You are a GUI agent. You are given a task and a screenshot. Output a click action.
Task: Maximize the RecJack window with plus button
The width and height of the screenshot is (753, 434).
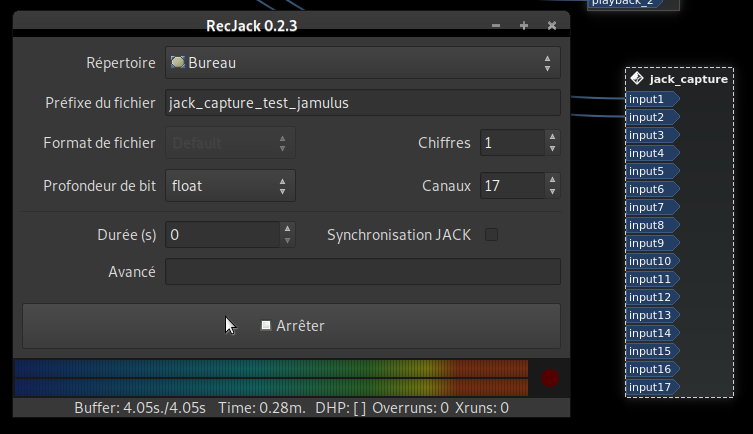524,25
